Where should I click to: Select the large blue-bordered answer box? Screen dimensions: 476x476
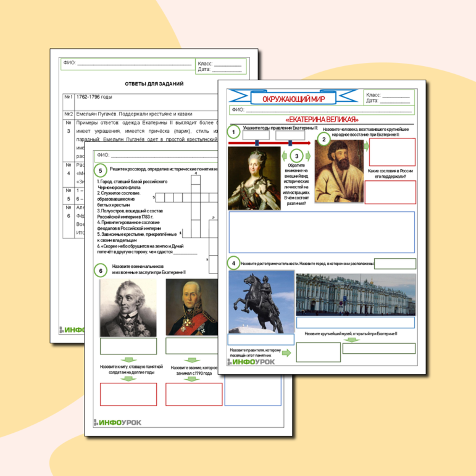[x=321, y=232]
